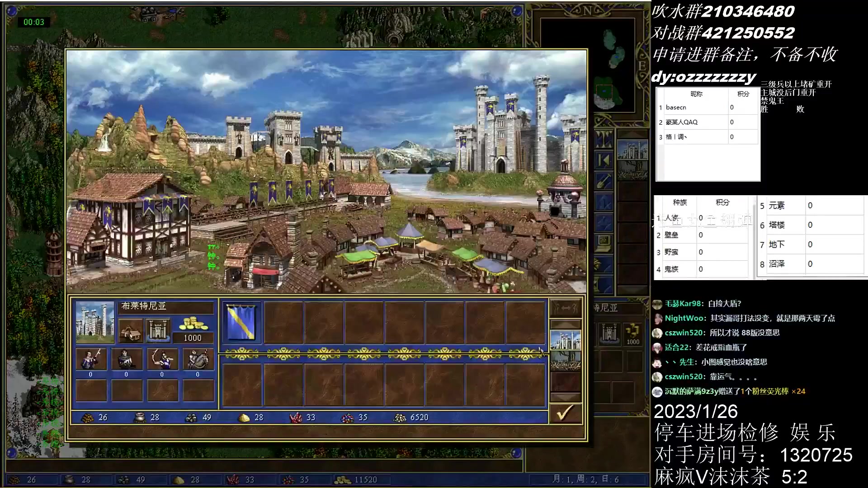Click the fort status icon in town panel
This screenshot has height=488, width=868.
coord(158,331)
